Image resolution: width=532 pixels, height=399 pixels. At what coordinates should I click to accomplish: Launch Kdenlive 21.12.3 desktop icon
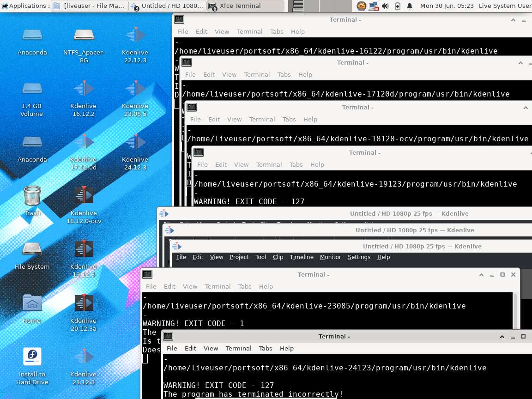click(84, 366)
